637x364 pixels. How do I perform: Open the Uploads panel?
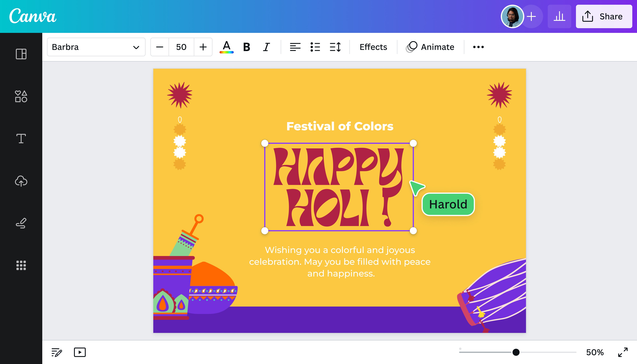[x=21, y=181]
